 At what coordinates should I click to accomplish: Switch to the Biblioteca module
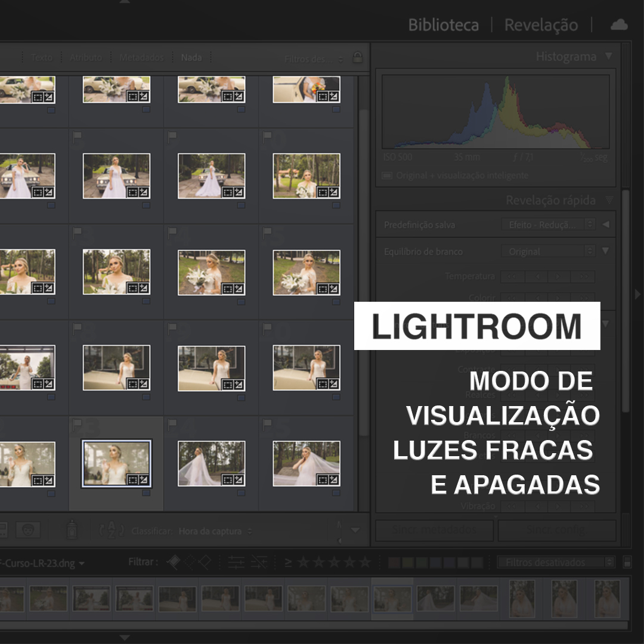click(443, 25)
